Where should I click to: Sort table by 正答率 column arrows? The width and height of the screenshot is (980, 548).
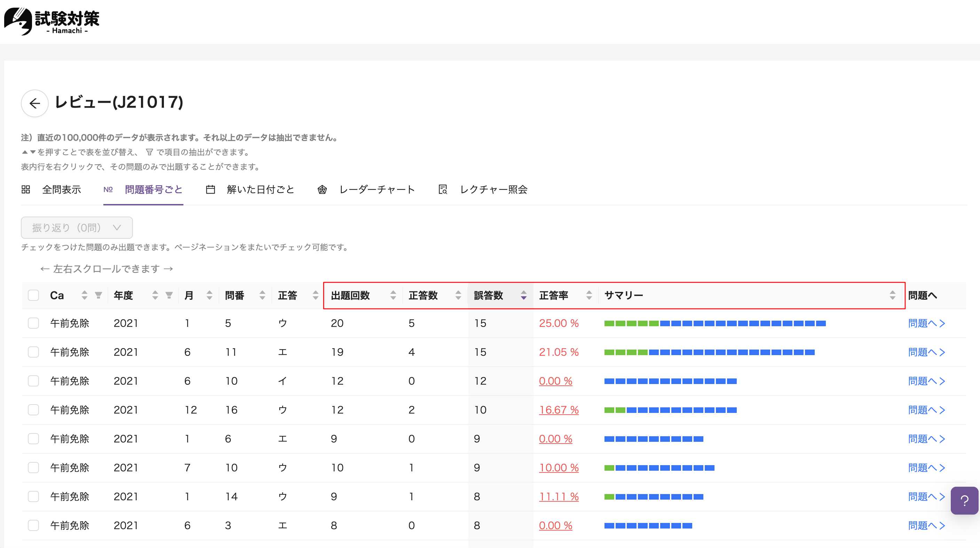click(589, 295)
